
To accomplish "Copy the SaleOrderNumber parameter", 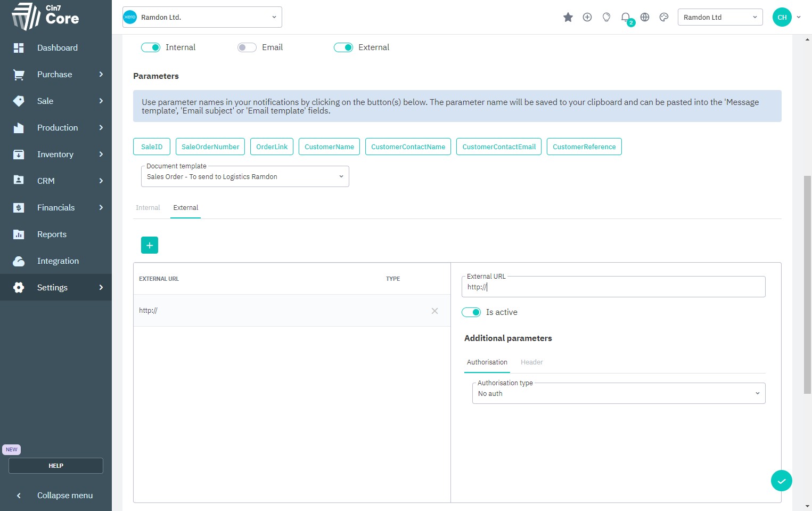I will 210,147.
